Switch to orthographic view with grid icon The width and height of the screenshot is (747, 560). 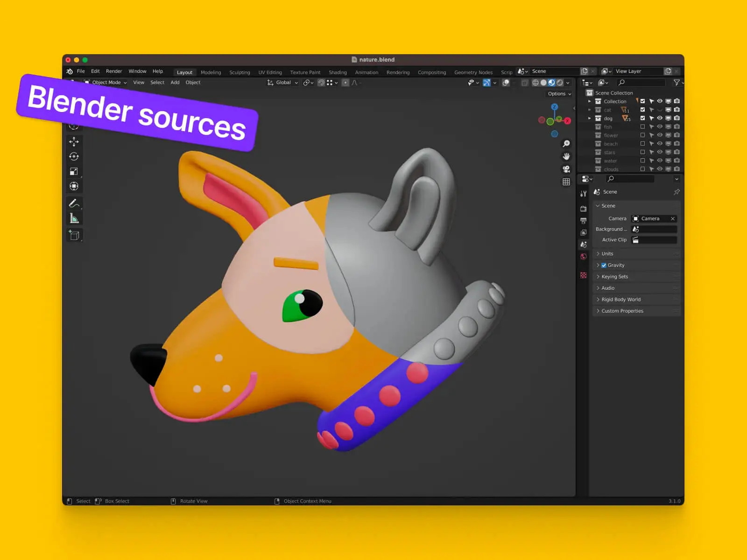tap(566, 182)
